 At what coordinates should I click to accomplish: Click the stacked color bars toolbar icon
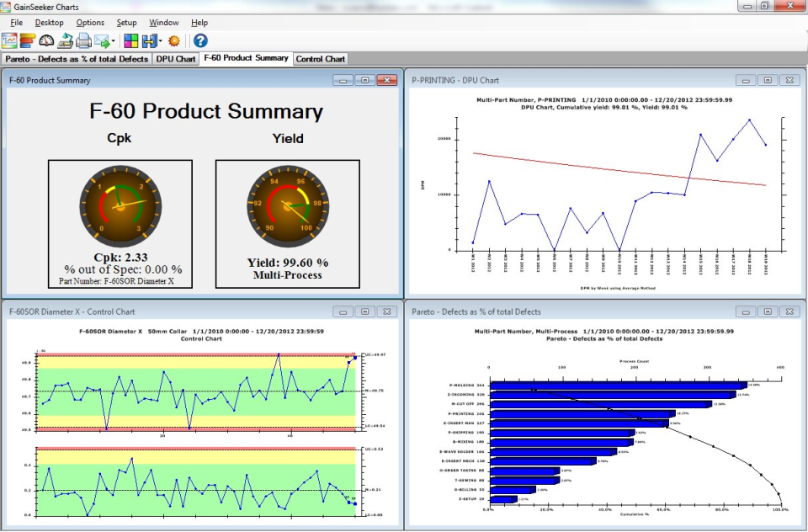click(28, 40)
